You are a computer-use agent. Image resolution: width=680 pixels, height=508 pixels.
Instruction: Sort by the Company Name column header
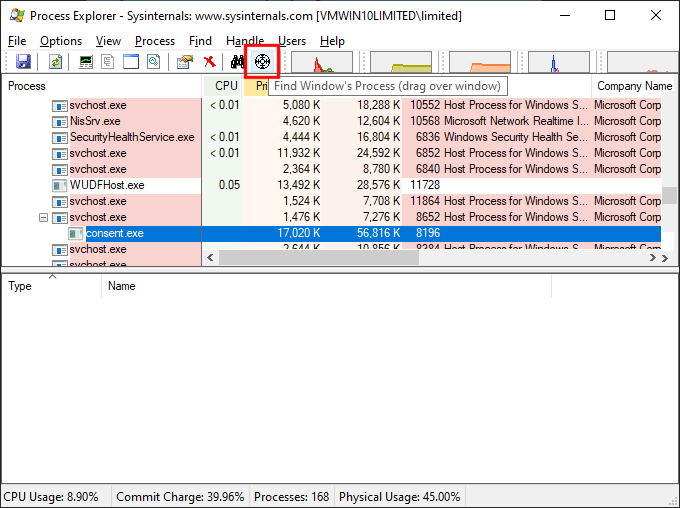tap(634, 86)
